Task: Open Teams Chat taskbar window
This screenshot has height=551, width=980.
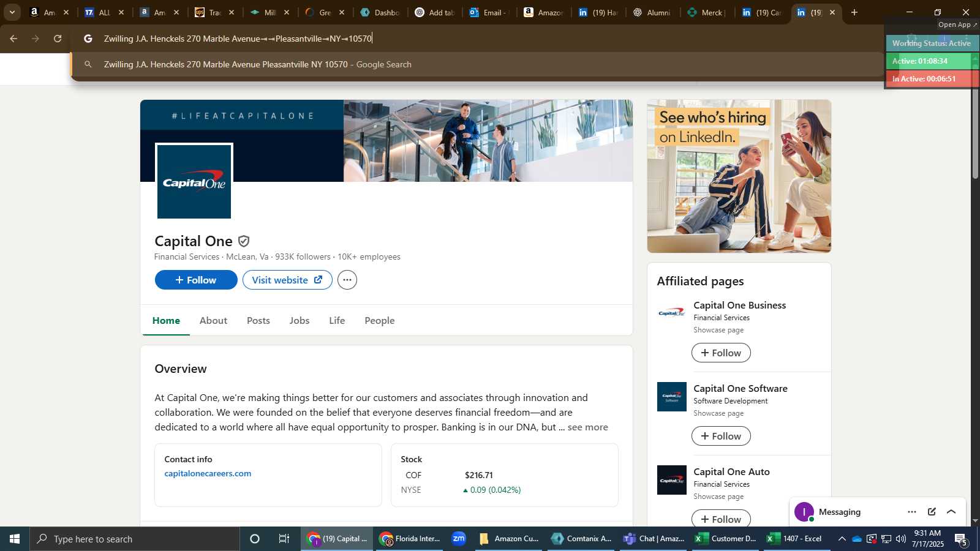Action: tap(654, 539)
